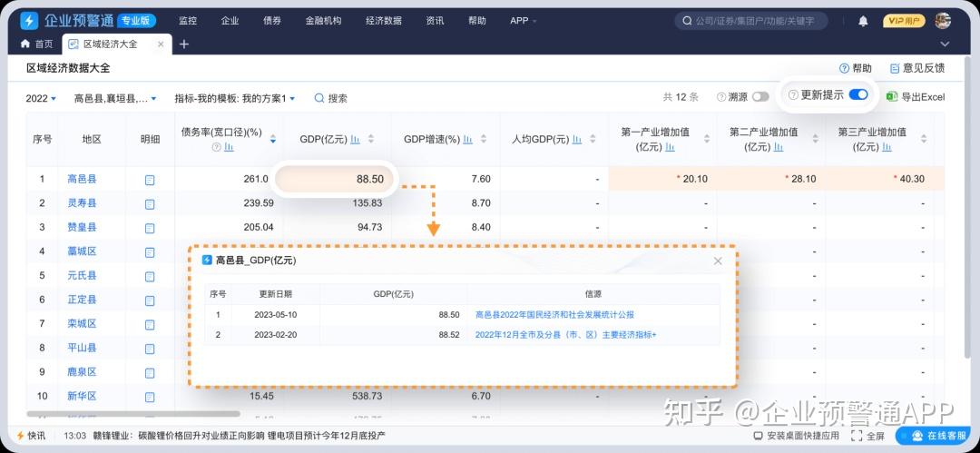Open 帮助 link below the tab bar

click(856, 68)
